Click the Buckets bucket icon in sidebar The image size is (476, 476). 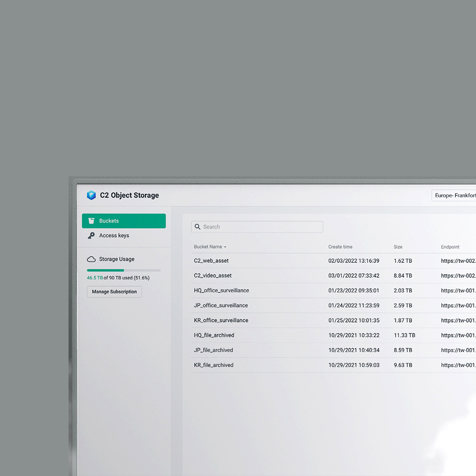click(x=91, y=221)
